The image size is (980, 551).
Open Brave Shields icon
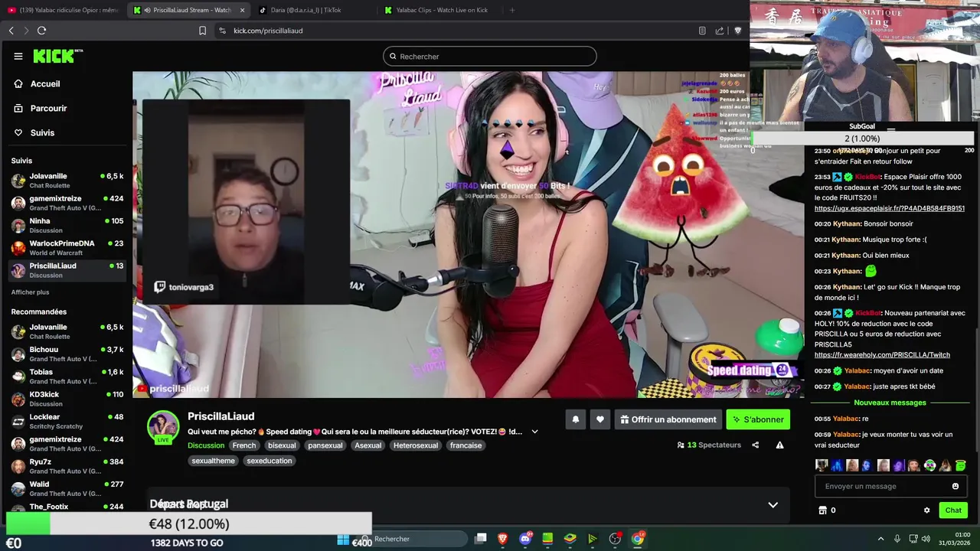[x=738, y=31]
